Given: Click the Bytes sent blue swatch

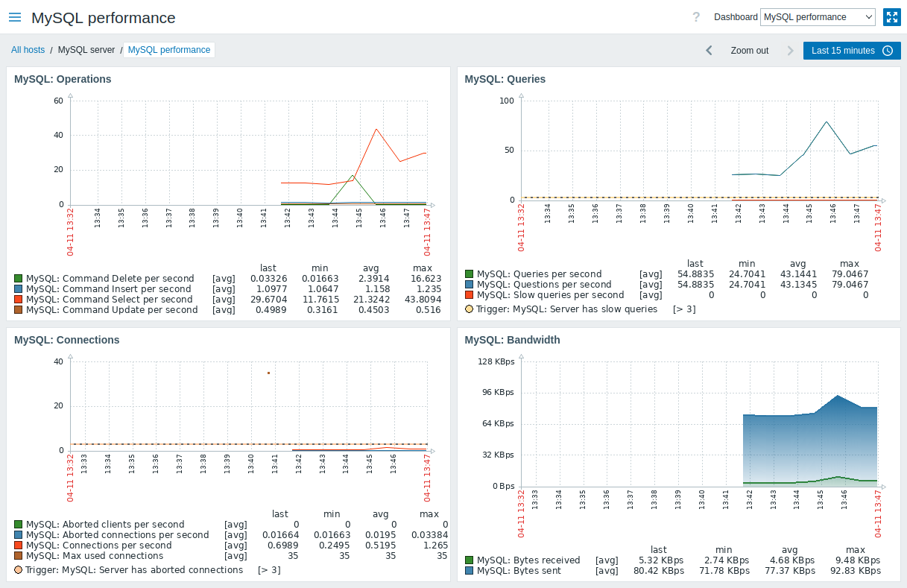Looking at the screenshot, I should pos(470,571).
